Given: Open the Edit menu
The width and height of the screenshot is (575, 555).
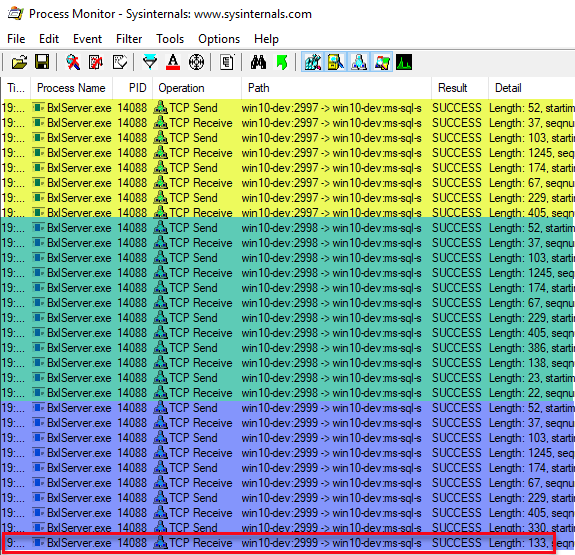Looking at the screenshot, I should [49, 39].
